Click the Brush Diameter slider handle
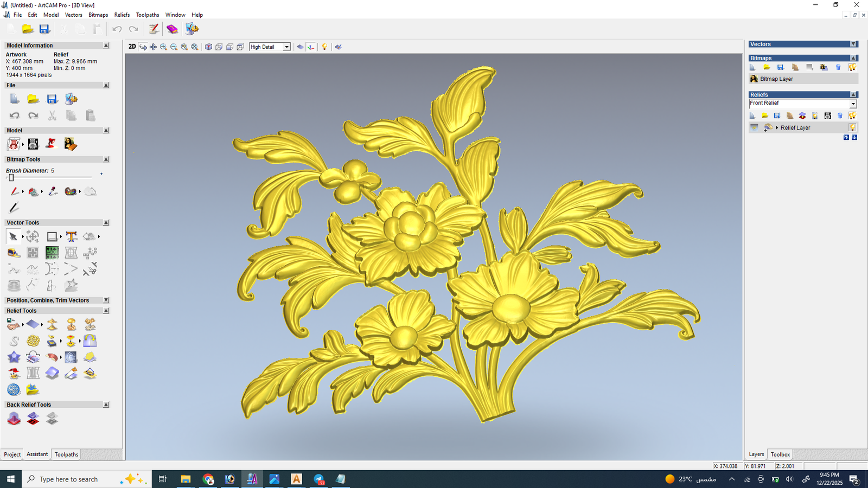The height and width of the screenshot is (488, 868). tap(11, 177)
